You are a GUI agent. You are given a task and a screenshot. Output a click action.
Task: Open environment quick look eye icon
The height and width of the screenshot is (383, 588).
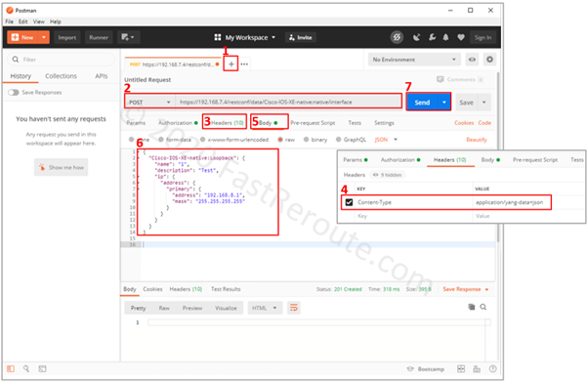coord(472,60)
